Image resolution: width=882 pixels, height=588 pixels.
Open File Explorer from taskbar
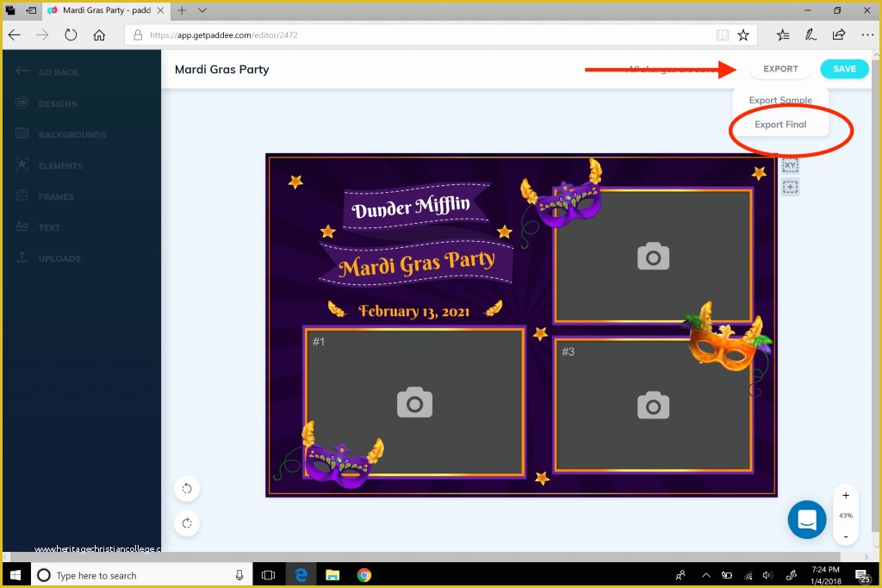pos(332,575)
